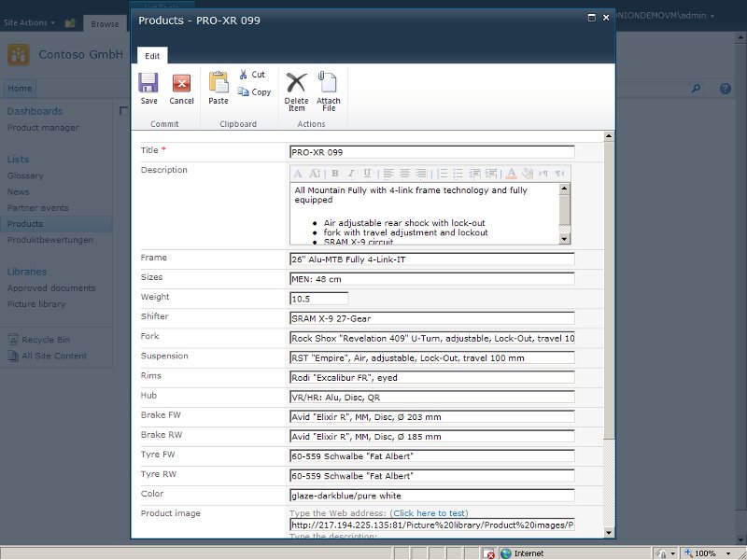This screenshot has width=747, height=560.
Task: Open the Site Actions dropdown menu
Action: [x=29, y=22]
